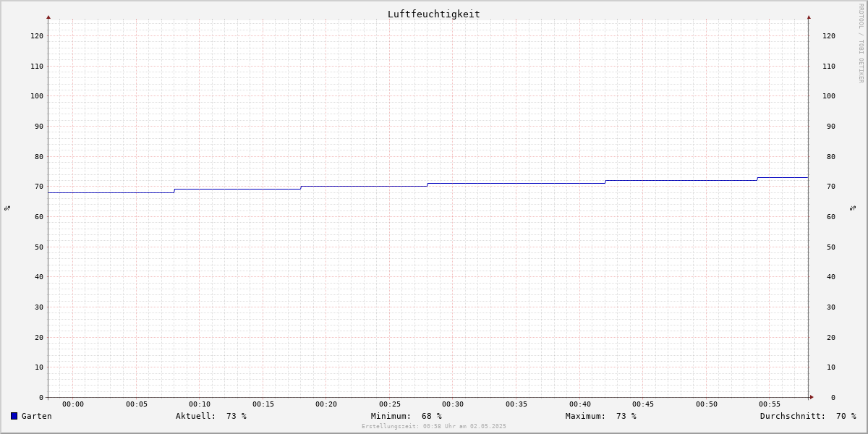Select the Minimum: 68 % value

(407, 416)
